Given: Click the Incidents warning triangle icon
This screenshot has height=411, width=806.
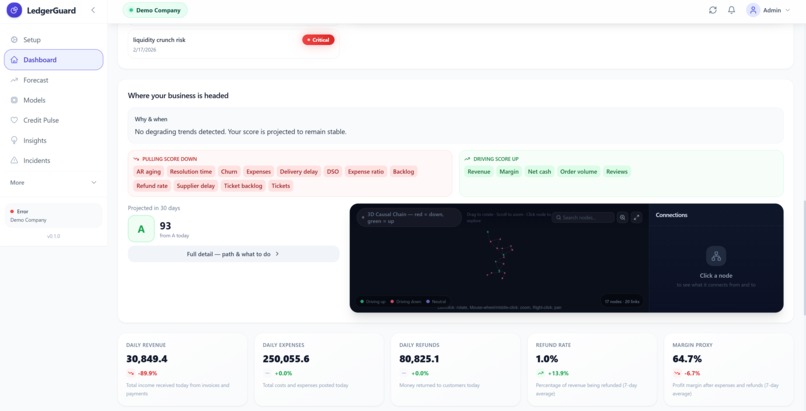Looking at the screenshot, I should [14, 160].
